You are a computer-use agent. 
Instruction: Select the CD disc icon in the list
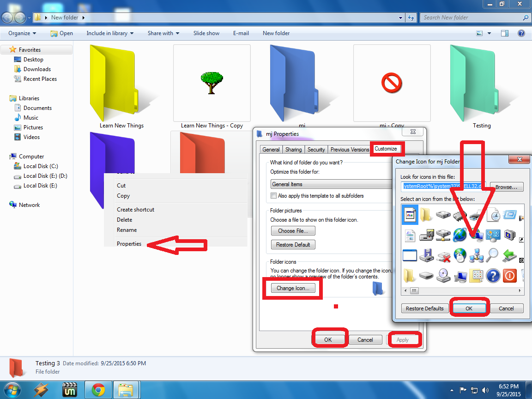click(x=442, y=275)
